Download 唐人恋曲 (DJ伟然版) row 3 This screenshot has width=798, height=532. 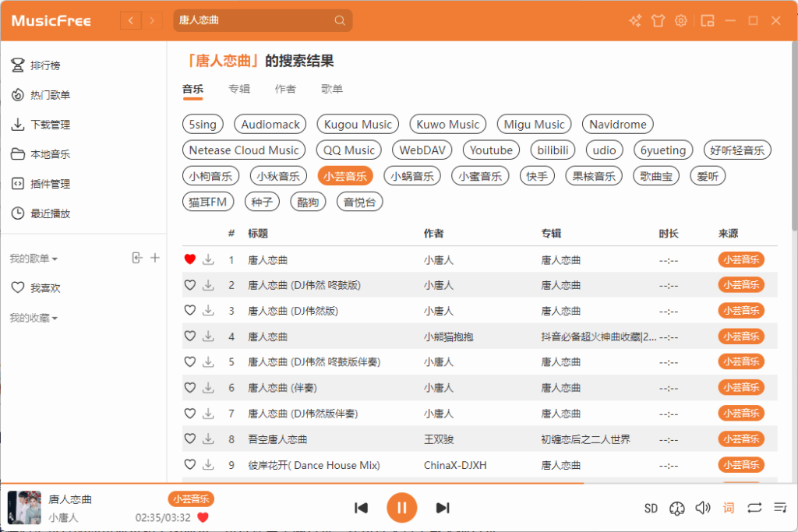coord(208,311)
